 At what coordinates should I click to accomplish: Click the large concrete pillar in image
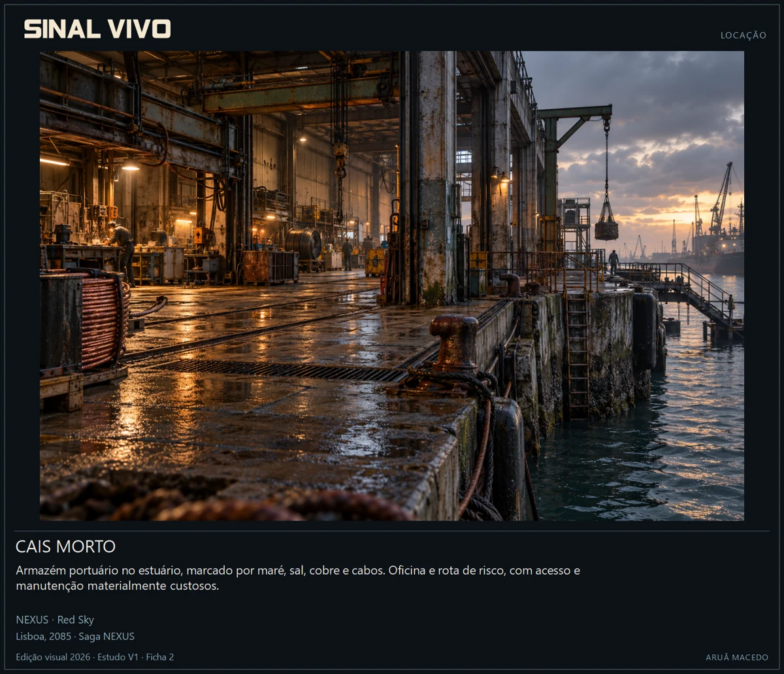[429, 178]
